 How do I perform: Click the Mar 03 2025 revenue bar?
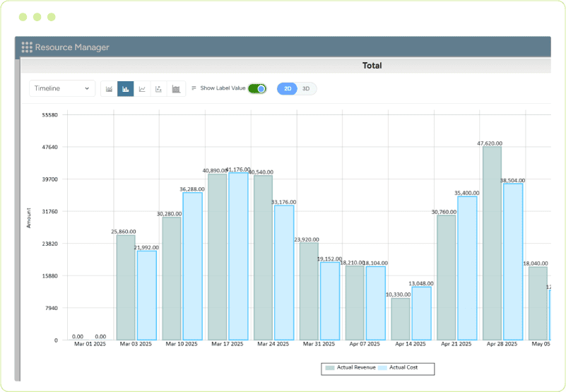tap(126, 287)
